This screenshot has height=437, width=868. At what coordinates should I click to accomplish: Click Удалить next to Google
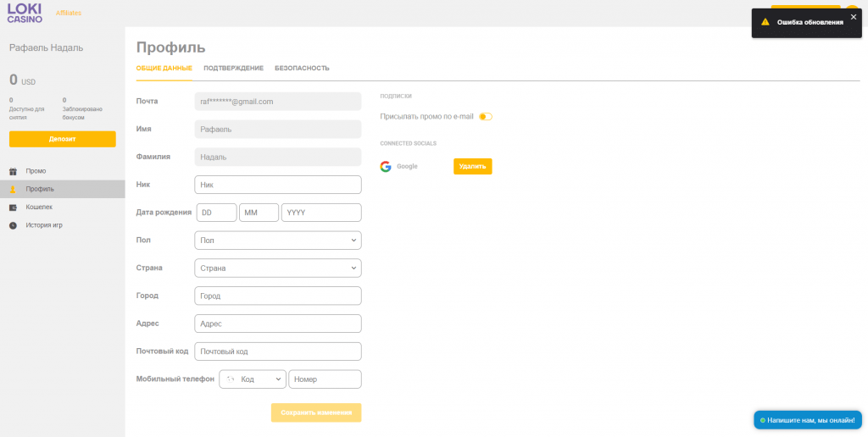[473, 167]
